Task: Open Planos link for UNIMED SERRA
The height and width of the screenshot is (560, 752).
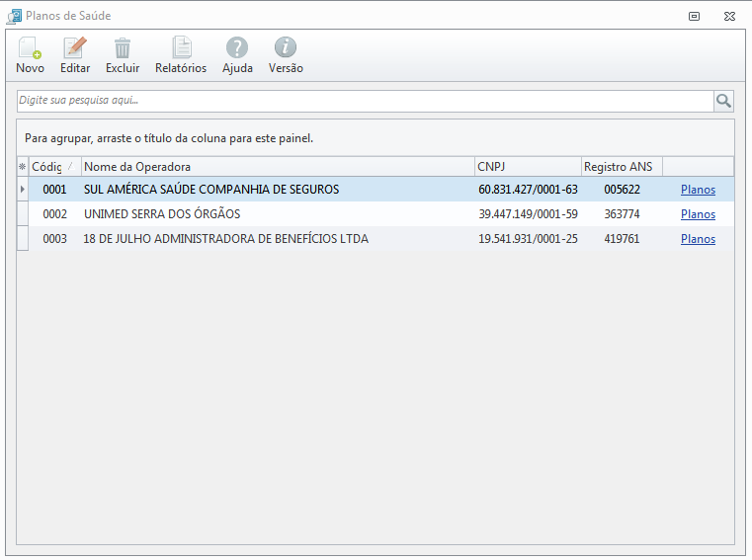Action: pyautogui.click(x=698, y=214)
